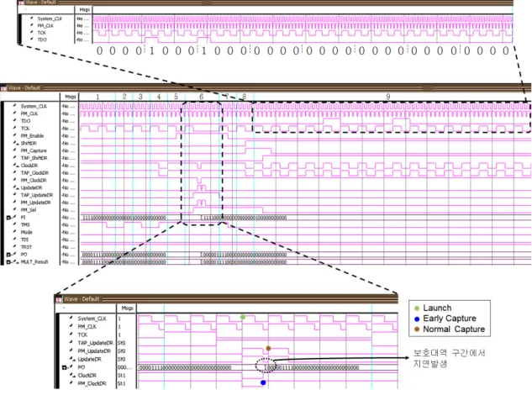Select TAP_UpdateDR signal in bottom wave window
The height and width of the screenshot is (395, 532).
point(95,343)
